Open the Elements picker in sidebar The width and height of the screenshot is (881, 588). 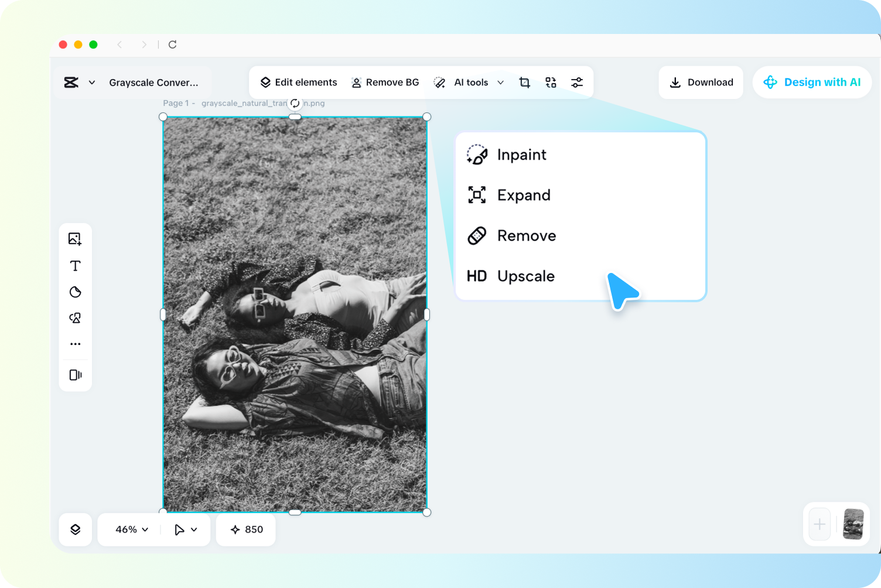point(75,317)
